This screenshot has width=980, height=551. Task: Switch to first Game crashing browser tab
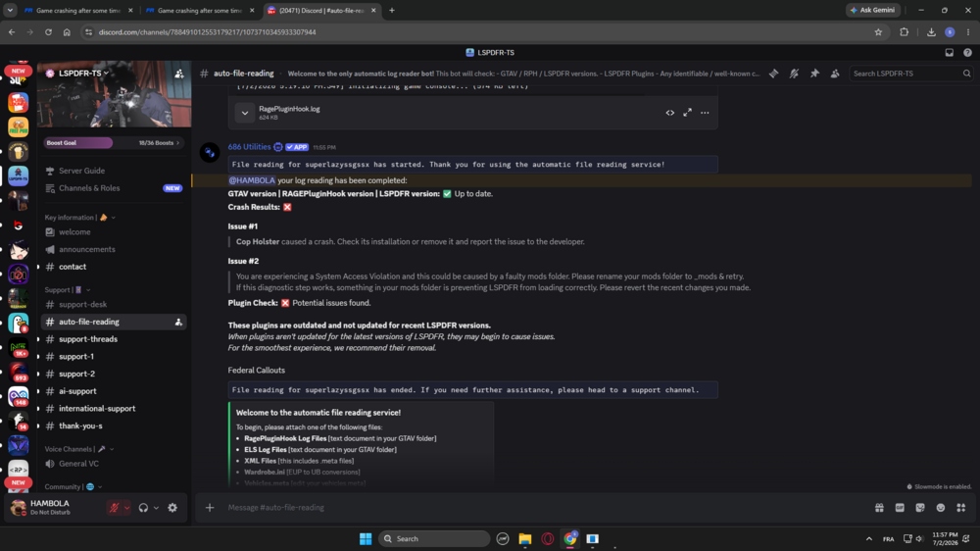(78, 11)
